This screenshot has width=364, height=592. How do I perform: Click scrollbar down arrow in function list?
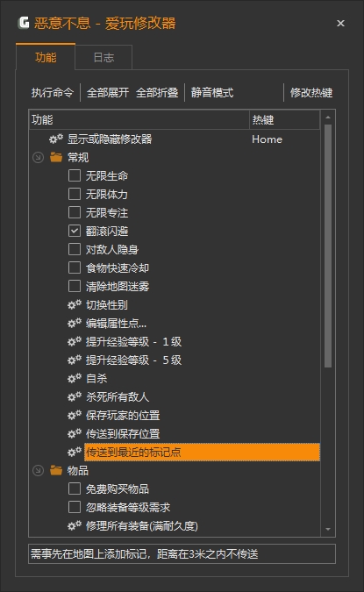coord(328,530)
